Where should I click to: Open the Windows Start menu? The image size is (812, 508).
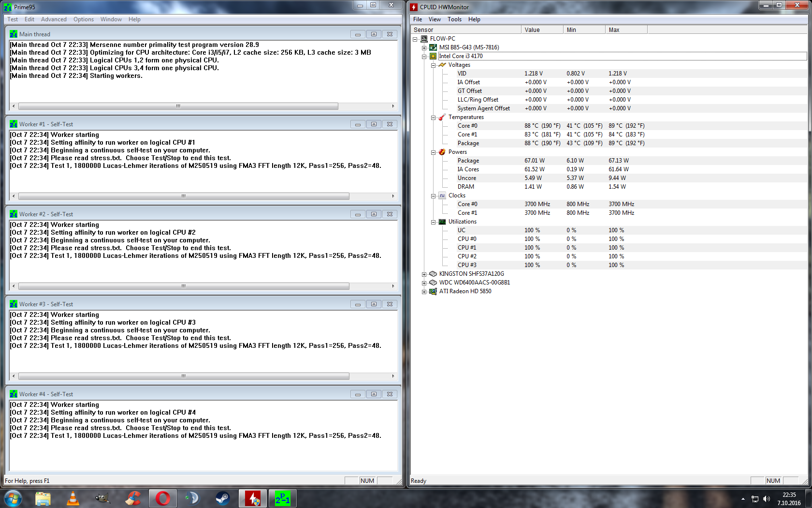tap(13, 498)
